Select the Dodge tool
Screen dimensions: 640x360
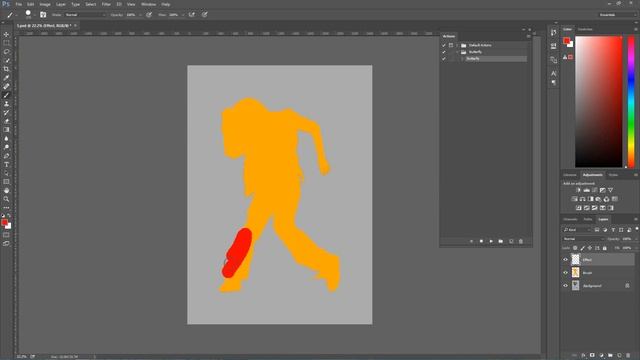(x=6, y=147)
